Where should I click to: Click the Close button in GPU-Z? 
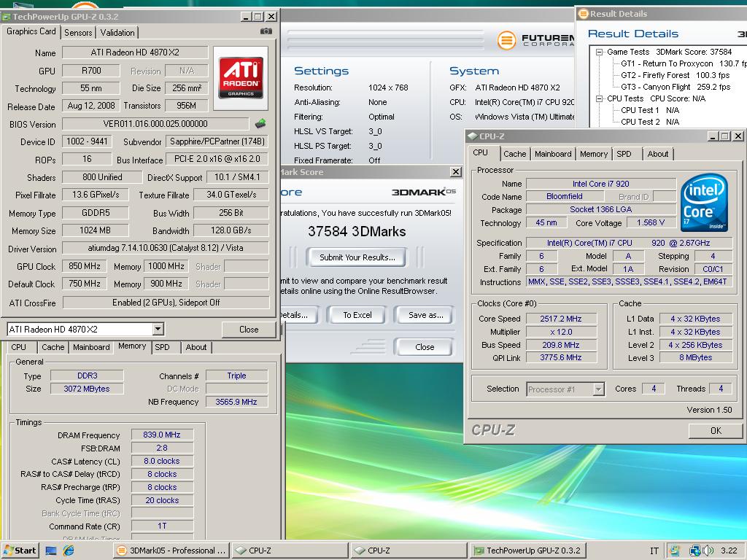[249, 330]
